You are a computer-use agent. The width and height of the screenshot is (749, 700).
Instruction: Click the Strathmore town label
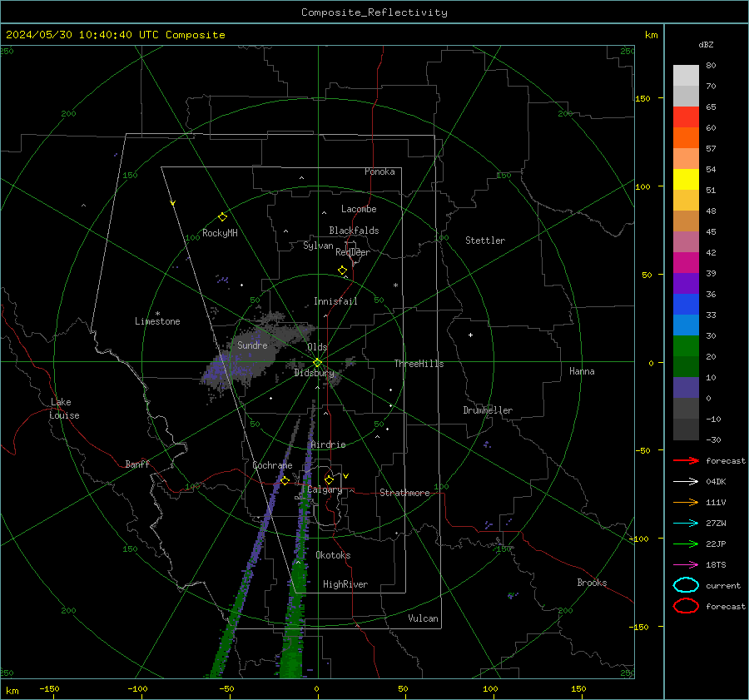pos(404,493)
